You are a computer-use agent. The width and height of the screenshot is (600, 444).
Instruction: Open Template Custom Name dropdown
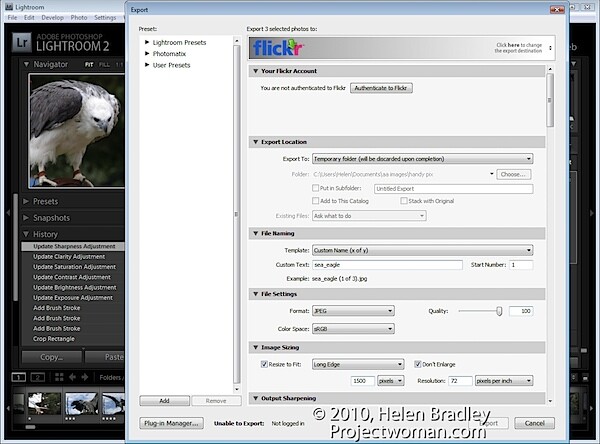[423, 250]
